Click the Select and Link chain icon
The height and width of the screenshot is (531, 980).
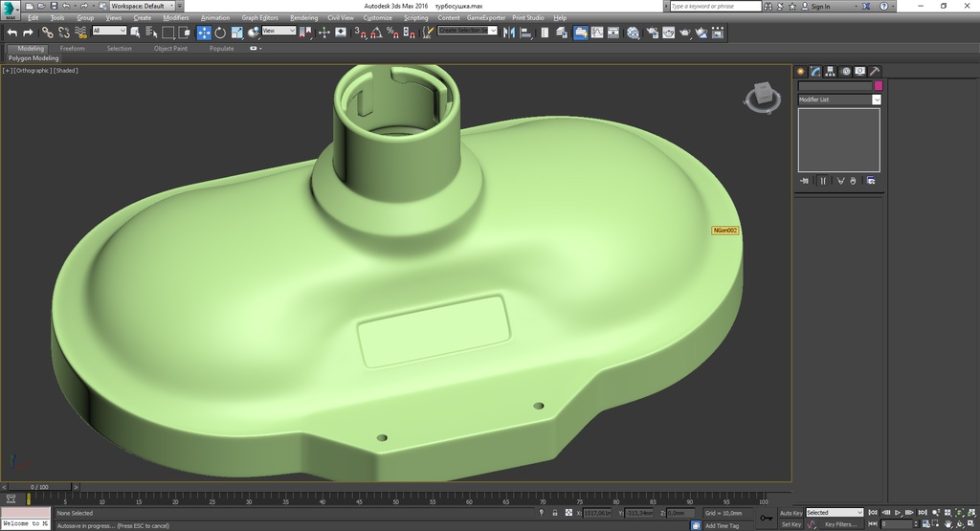48,33
